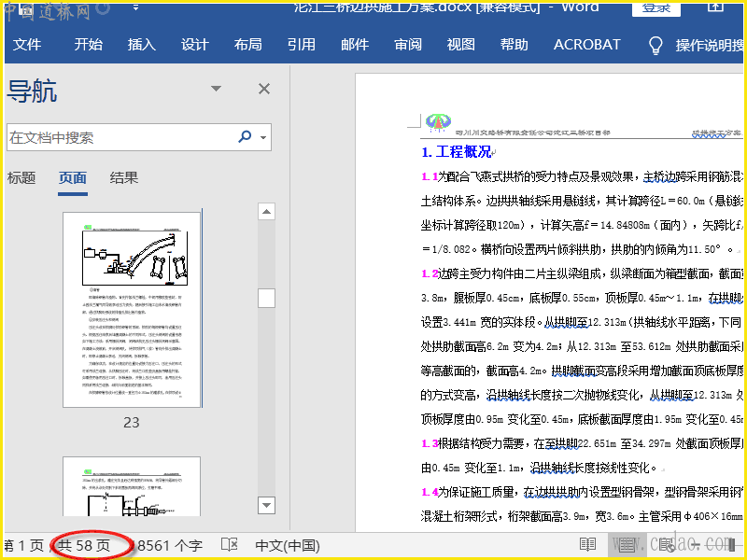This screenshot has height=560, width=747.
Task: Click the 导航 pane title
Action: point(32,91)
